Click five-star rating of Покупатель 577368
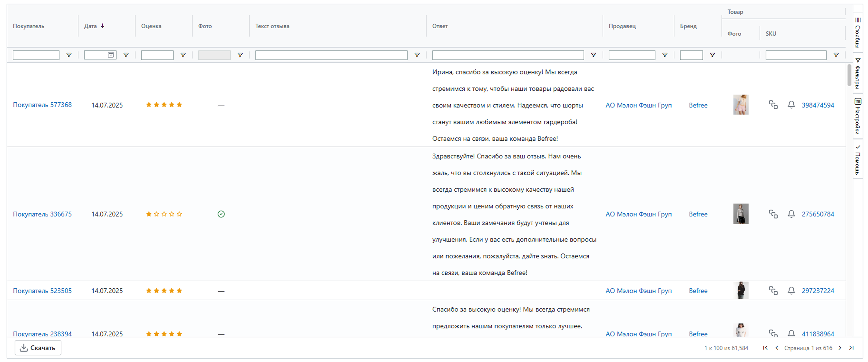Image resolution: width=868 pixels, height=362 pixels. (164, 105)
